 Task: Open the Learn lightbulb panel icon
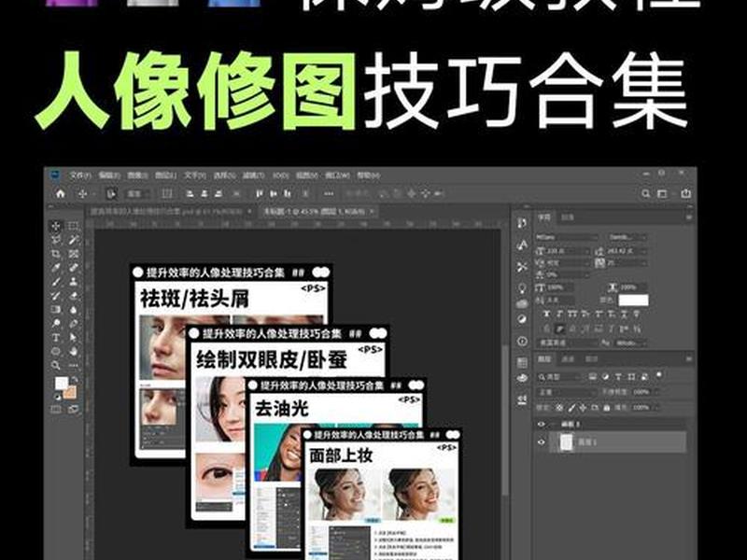click(522, 288)
